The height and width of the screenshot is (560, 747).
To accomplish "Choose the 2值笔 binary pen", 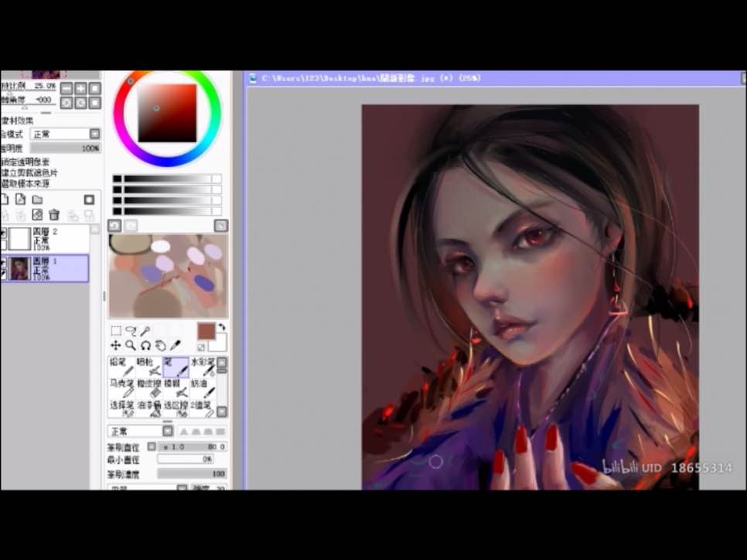I will [x=203, y=409].
